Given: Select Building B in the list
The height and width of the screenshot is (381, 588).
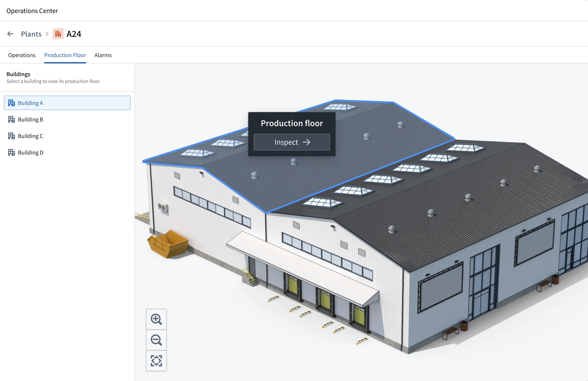Looking at the screenshot, I should 30,119.
